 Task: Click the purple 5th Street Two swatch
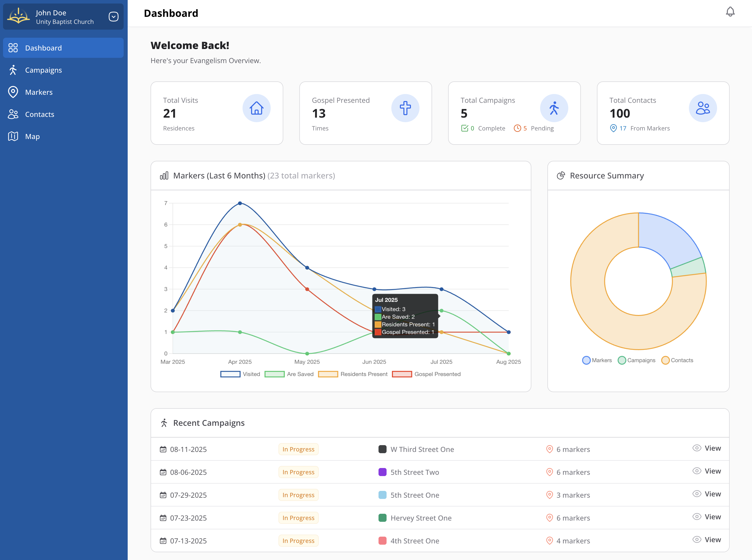coord(382,472)
